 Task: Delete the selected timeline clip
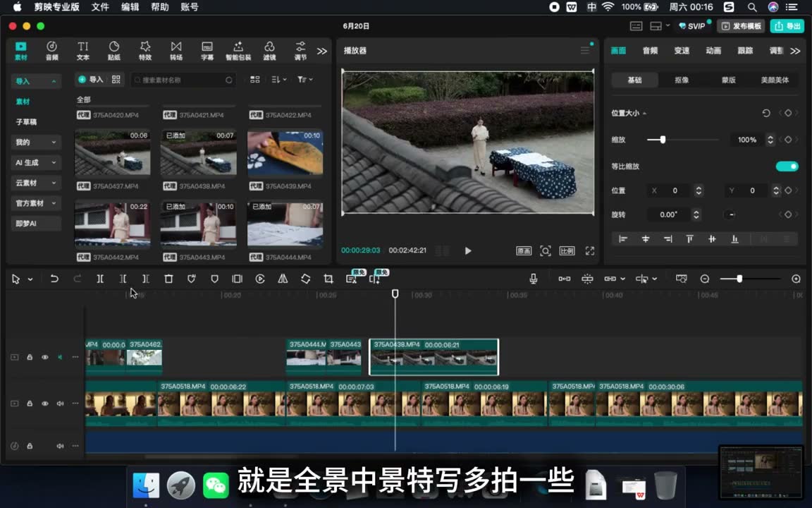point(168,279)
